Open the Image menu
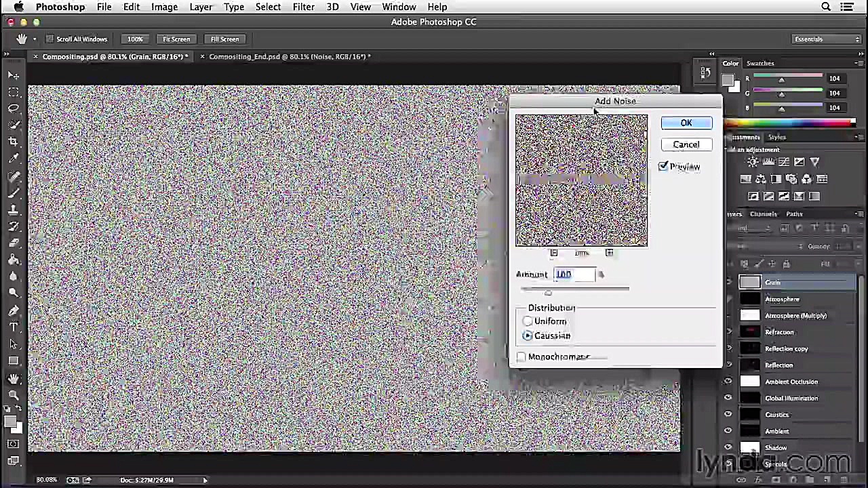 pyautogui.click(x=164, y=7)
